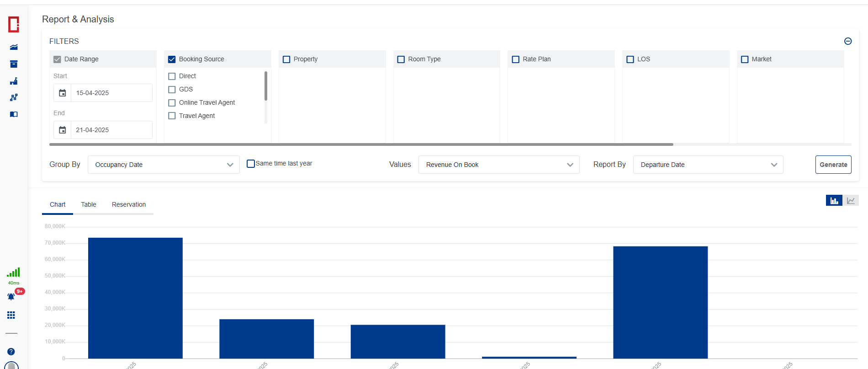868x369 pixels.
Task: Click the castle flag icon in sidebar
Action: [x=14, y=81]
